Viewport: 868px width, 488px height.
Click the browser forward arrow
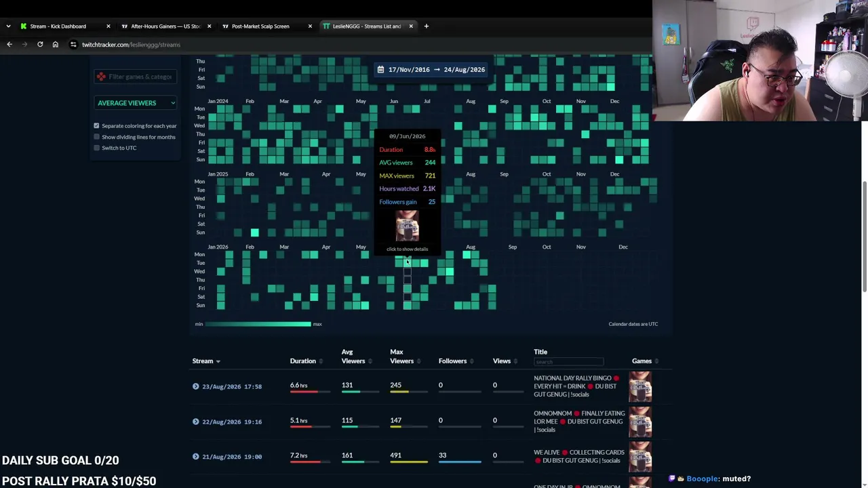pos(24,45)
